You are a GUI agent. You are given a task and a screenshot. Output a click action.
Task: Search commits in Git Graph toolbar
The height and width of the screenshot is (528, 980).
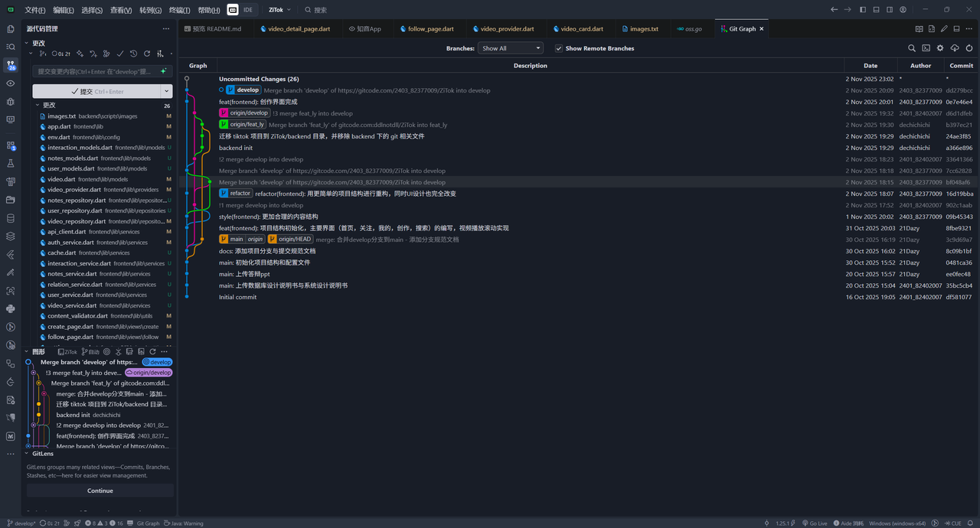[912, 48]
